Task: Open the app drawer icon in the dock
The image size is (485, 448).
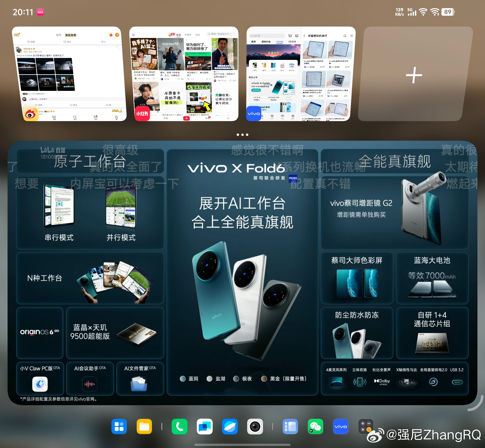Action: (x=119, y=426)
